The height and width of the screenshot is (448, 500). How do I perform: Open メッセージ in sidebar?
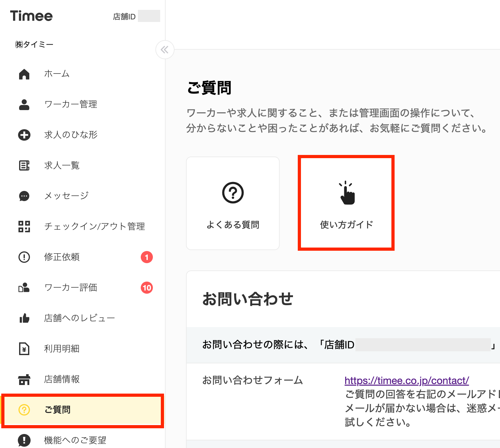coord(66,196)
